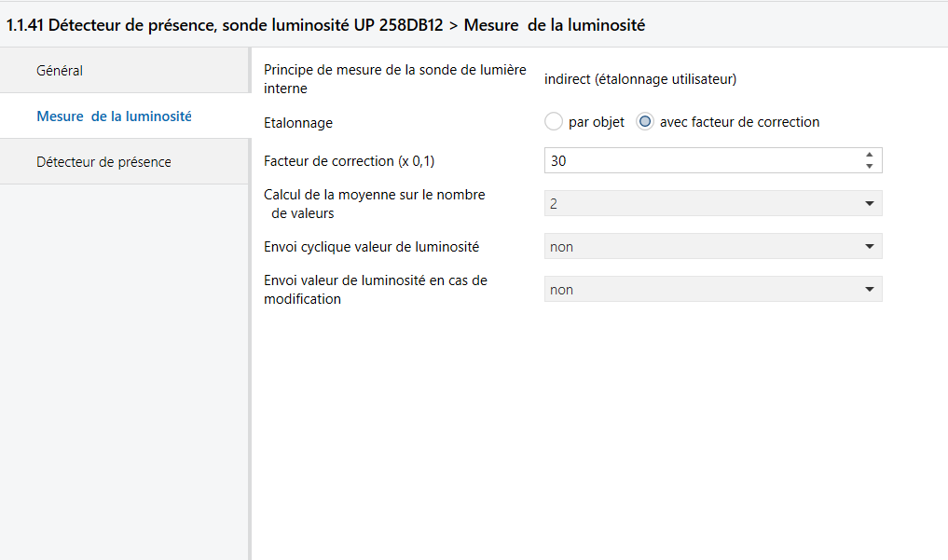Open the Général tab
The width and height of the screenshot is (948, 560).
click(60, 71)
